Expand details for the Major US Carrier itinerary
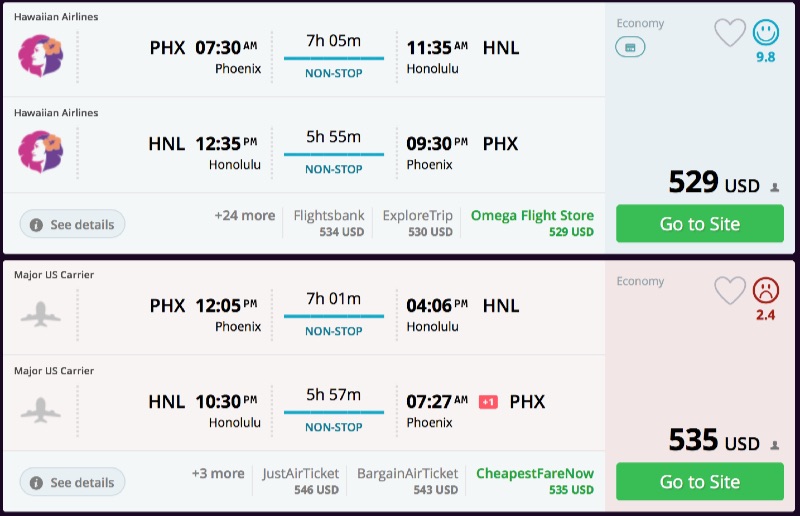The height and width of the screenshot is (516, 800). tap(72, 482)
